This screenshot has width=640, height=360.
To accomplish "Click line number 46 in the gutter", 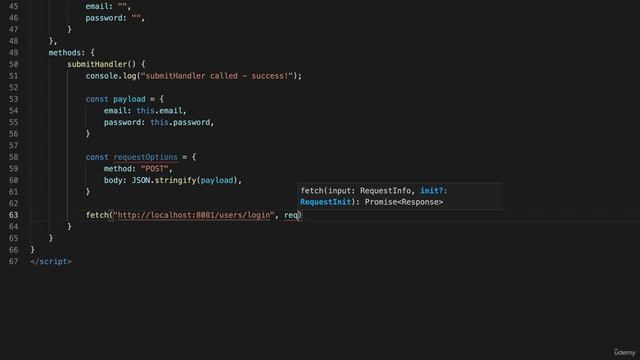I will pyautogui.click(x=13, y=18).
